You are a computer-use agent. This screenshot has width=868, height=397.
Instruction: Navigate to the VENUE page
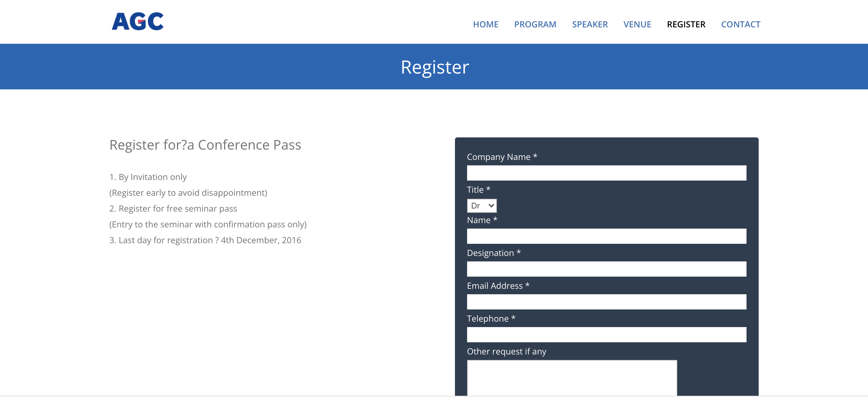click(x=637, y=24)
